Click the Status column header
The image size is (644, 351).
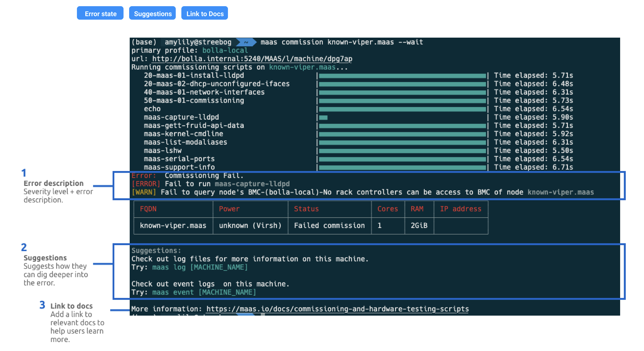pos(306,209)
